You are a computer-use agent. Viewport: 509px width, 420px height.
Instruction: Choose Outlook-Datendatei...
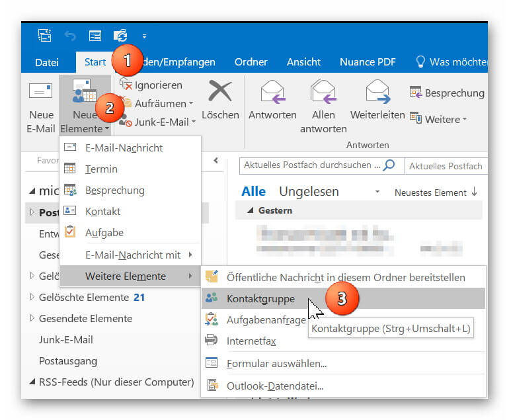[x=344, y=386]
